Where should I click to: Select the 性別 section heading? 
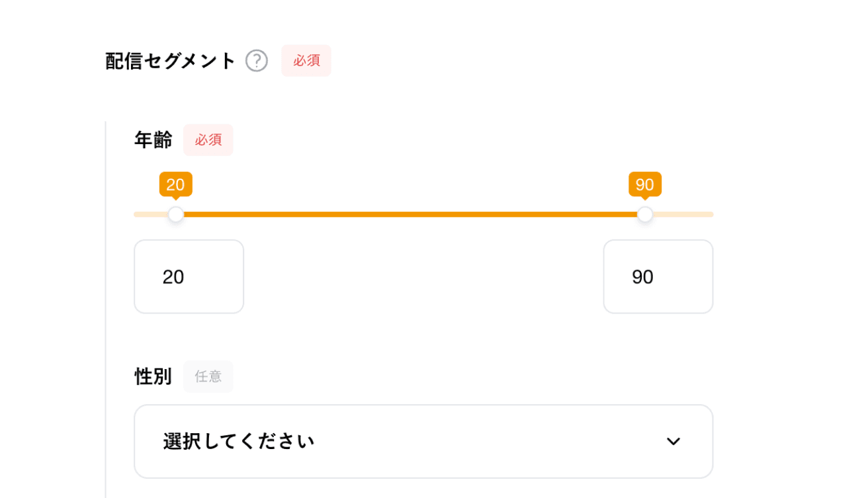pyautogui.click(x=153, y=376)
